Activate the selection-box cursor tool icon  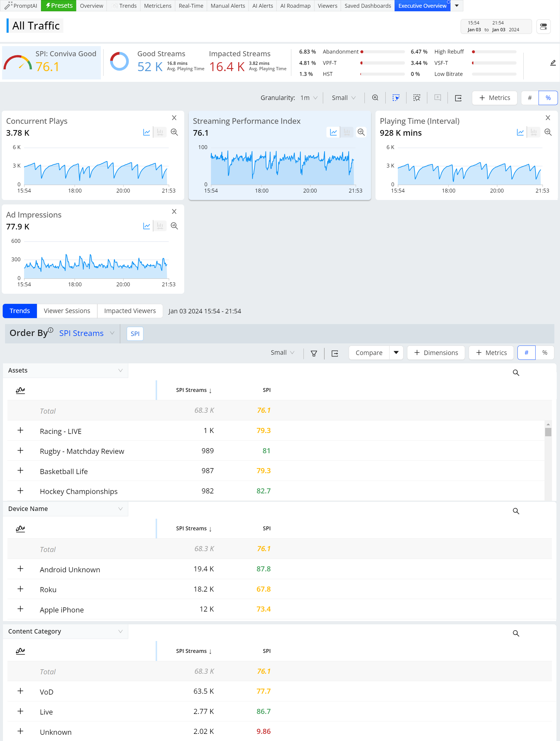point(396,98)
